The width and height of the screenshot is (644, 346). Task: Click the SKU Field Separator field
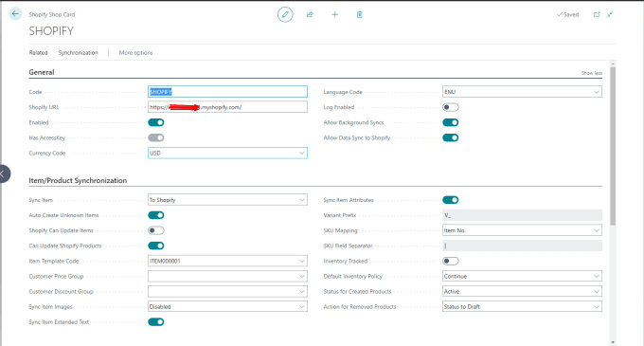click(522, 246)
